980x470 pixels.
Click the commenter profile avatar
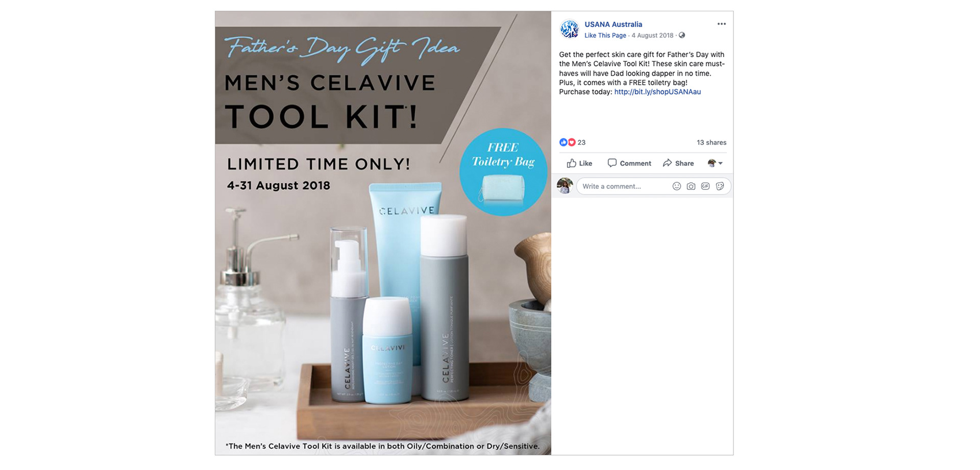(565, 186)
